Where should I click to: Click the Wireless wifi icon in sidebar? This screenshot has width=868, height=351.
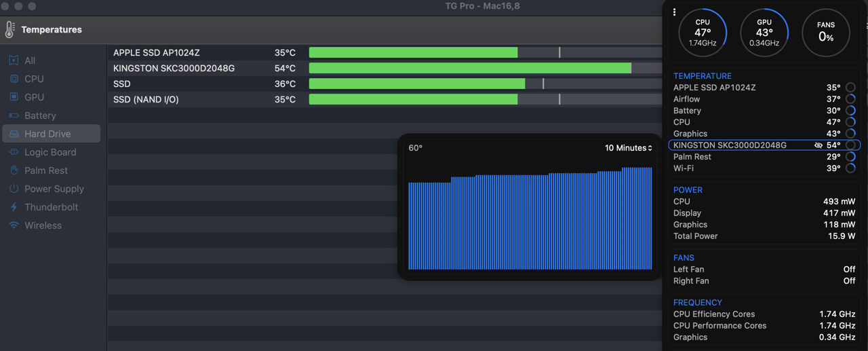pos(14,225)
